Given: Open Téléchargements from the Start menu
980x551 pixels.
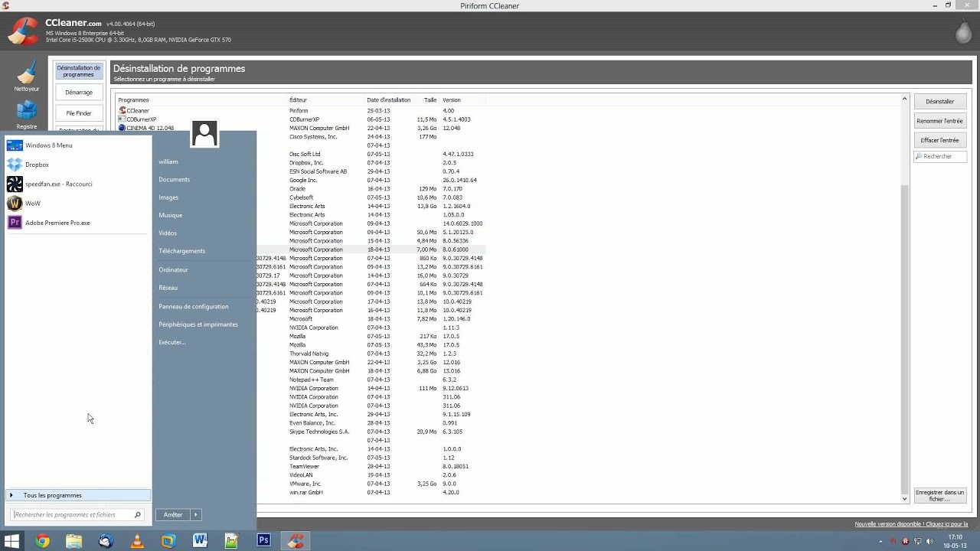Looking at the screenshot, I should [182, 251].
